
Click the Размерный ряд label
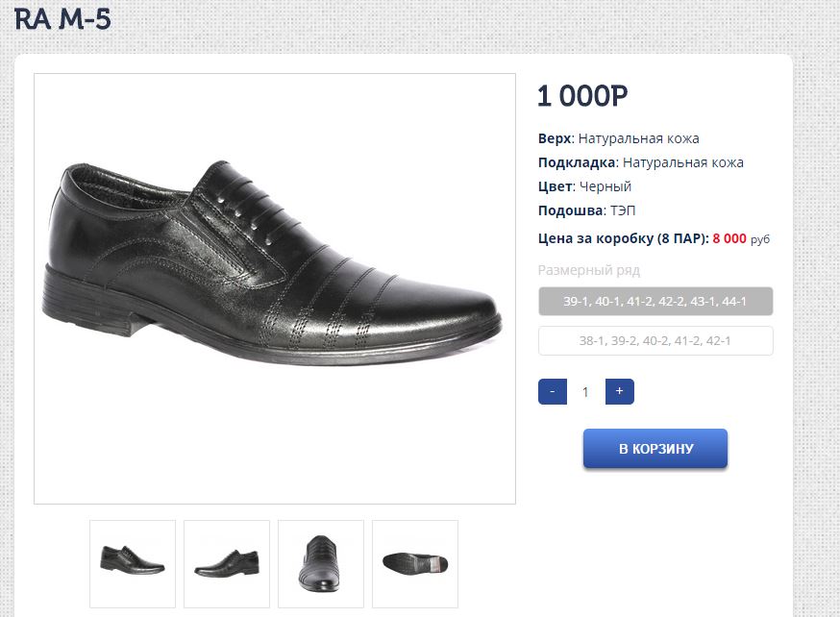[589, 270]
